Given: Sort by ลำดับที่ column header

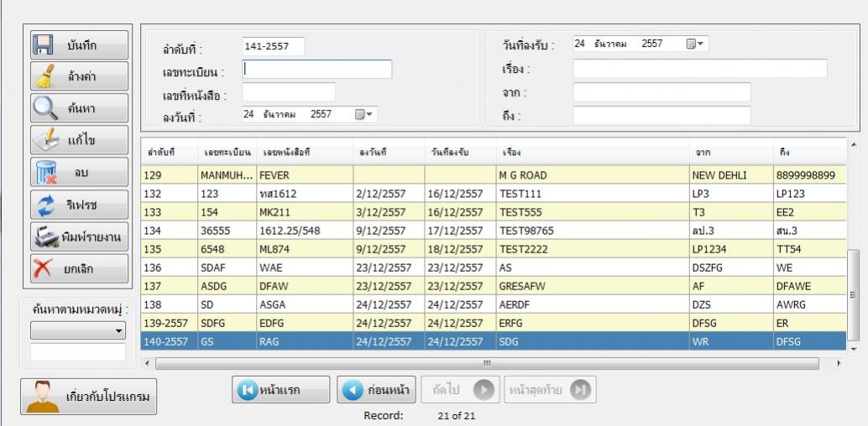Looking at the screenshot, I should [x=169, y=152].
